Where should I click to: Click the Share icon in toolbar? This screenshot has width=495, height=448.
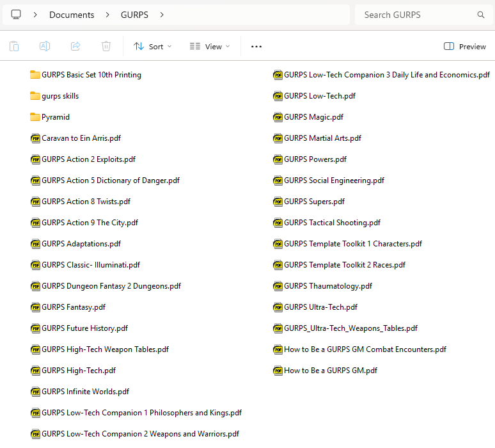tap(75, 47)
